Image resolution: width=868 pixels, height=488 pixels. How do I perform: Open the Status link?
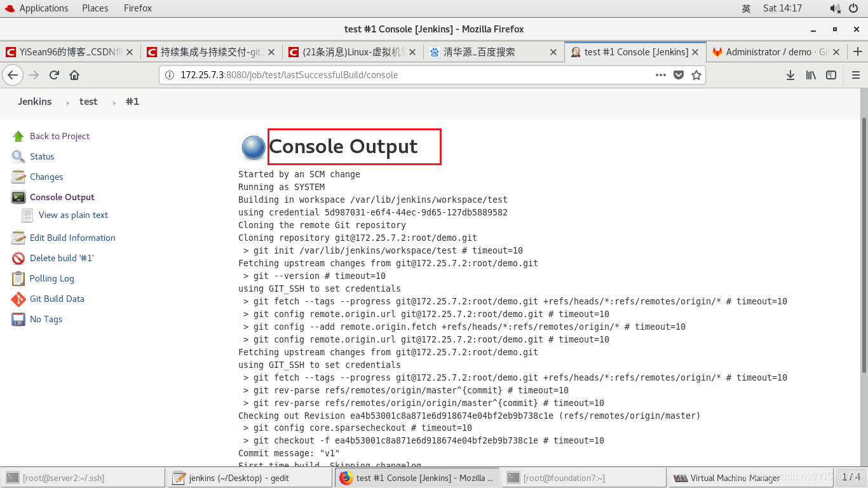click(42, 156)
